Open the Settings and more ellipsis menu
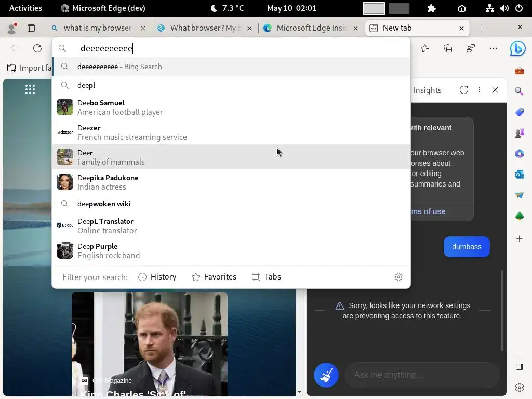 pos(494,48)
